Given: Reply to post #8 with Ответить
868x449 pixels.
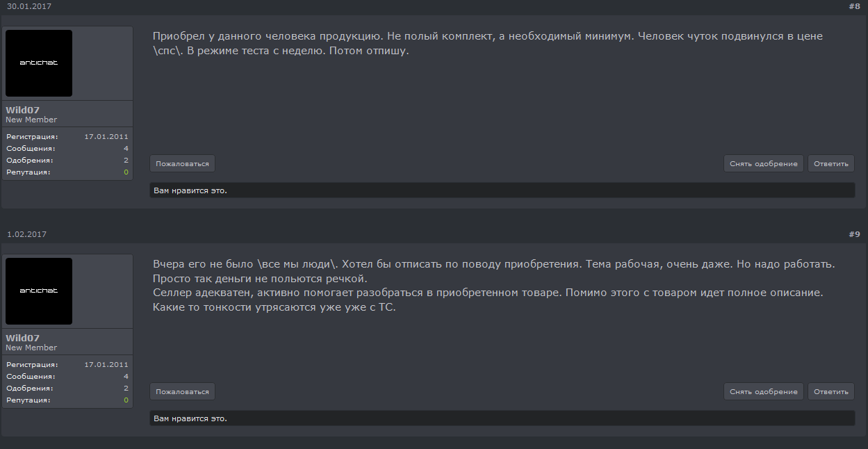Looking at the screenshot, I should (x=831, y=163).
